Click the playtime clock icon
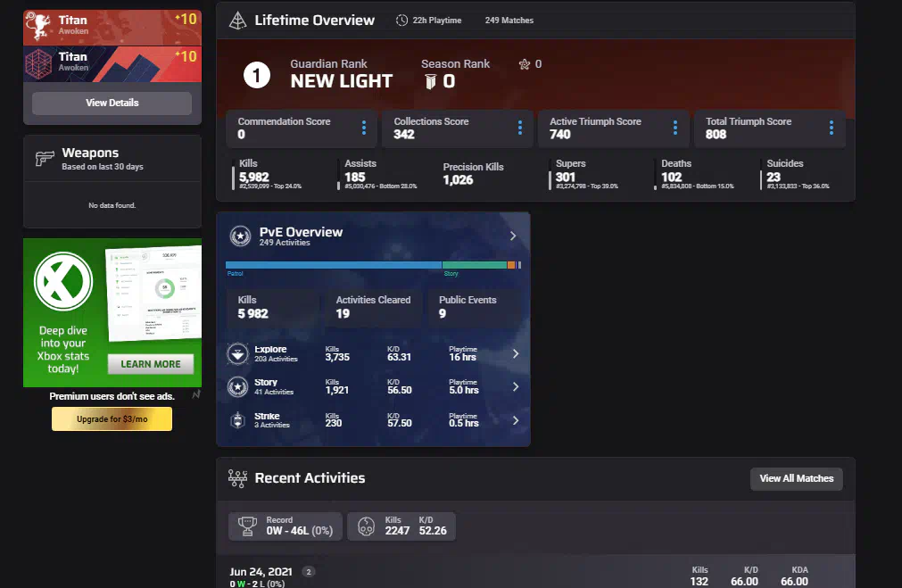This screenshot has width=902, height=588. tap(401, 21)
